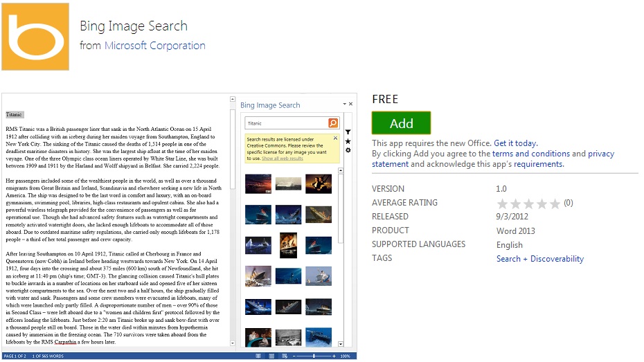Open the terms and conditions link
The width and height of the screenshot is (644, 362).
point(531,154)
